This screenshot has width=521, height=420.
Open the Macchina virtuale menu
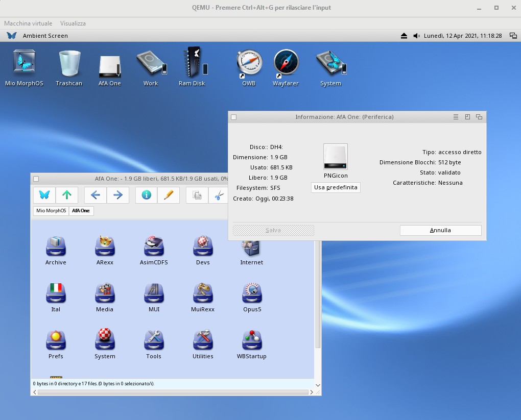click(x=28, y=23)
